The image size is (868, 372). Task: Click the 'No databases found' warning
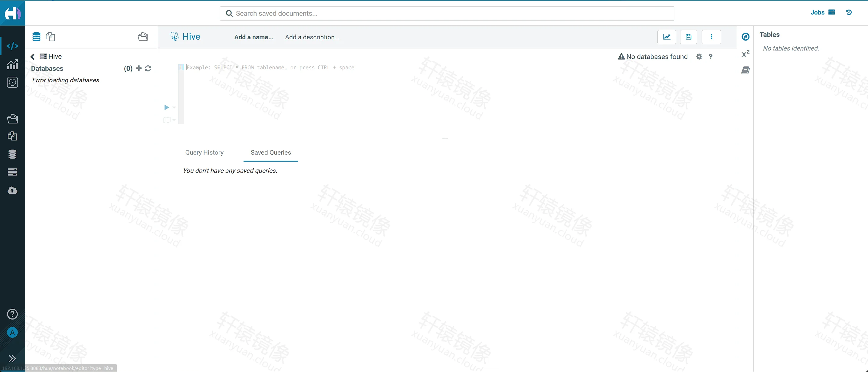coord(653,57)
